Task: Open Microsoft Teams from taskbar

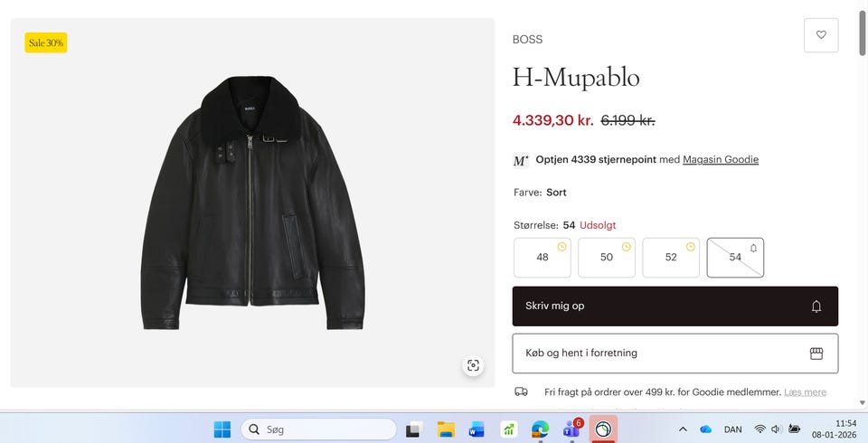Action: pyautogui.click(x=571, y=429)
